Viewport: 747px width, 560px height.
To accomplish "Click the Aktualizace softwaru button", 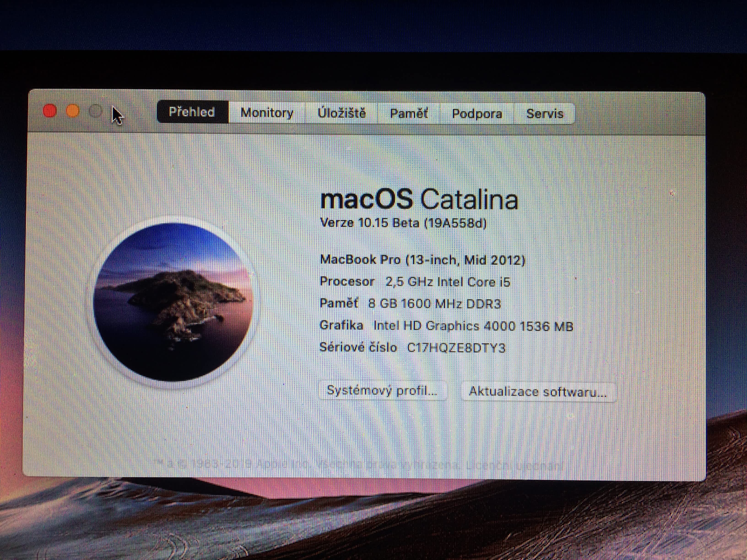I will click(538, 392).
